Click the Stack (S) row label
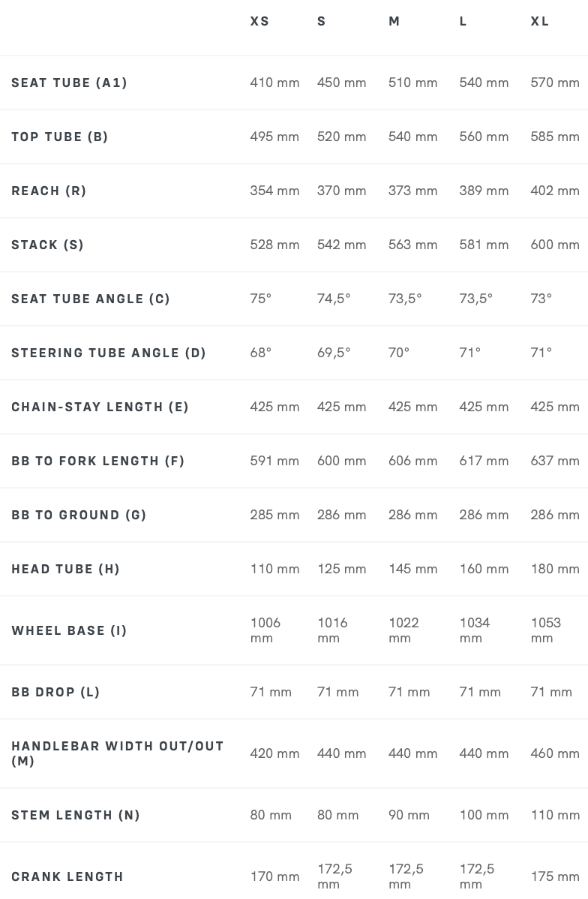 47,245
